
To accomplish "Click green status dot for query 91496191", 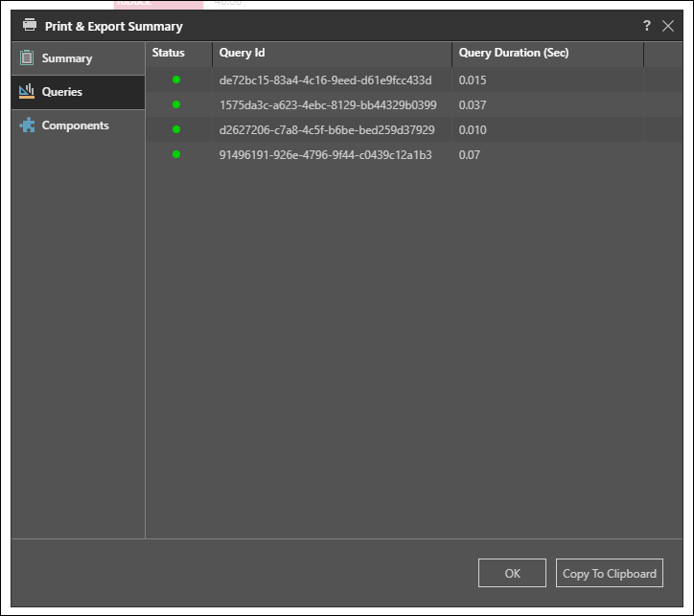I will click(176, 154).
